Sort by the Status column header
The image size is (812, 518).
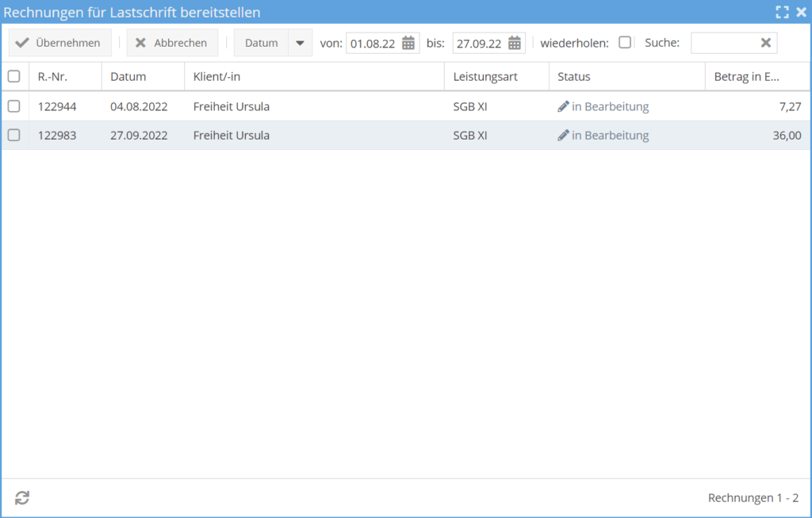click(573, 77)
